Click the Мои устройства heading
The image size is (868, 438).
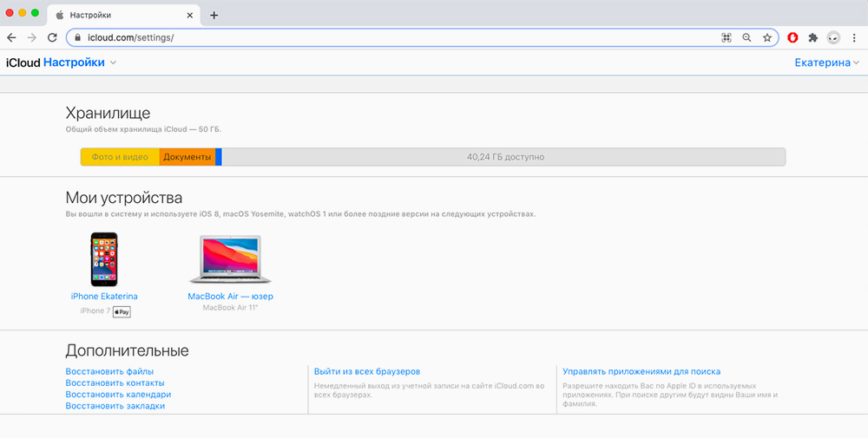pos(124,198)
